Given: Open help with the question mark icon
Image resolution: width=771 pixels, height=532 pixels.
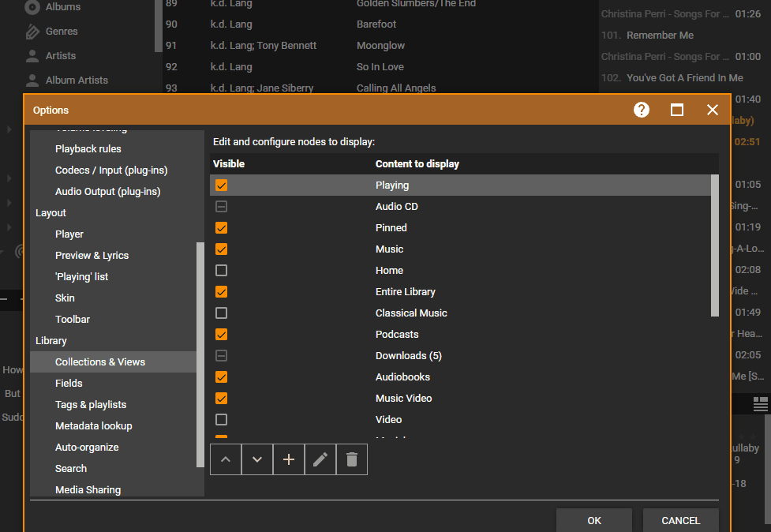Looking at the screenshot, I should (642, 110).
